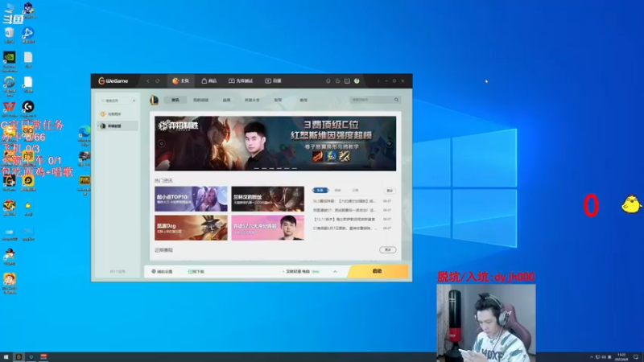644x362 pixels.
Task: Jump to the last banner slide indicator
Action: 294,168
